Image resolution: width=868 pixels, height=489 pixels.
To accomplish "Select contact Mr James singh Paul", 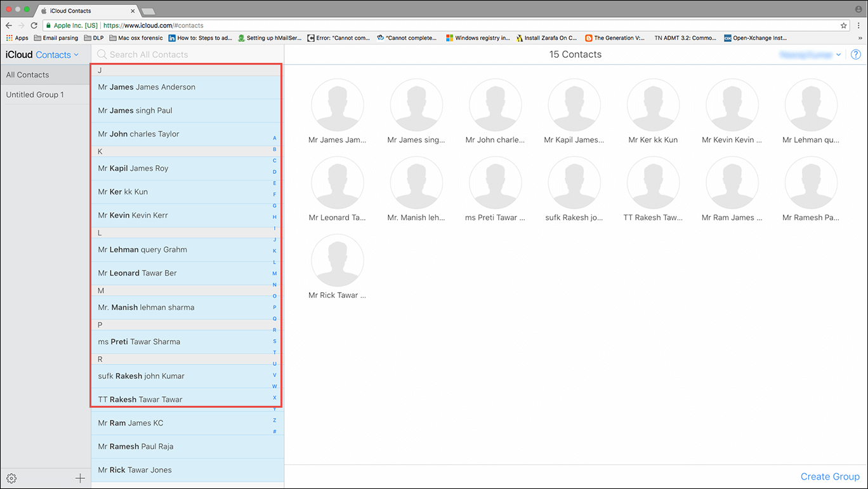I will (187, 111).
